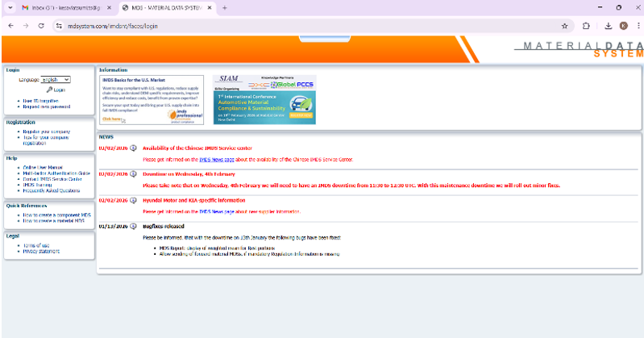Open the browser Extensions puzzle icon
Viewport: 644px width, 338px height.
(x=586, y=26)
